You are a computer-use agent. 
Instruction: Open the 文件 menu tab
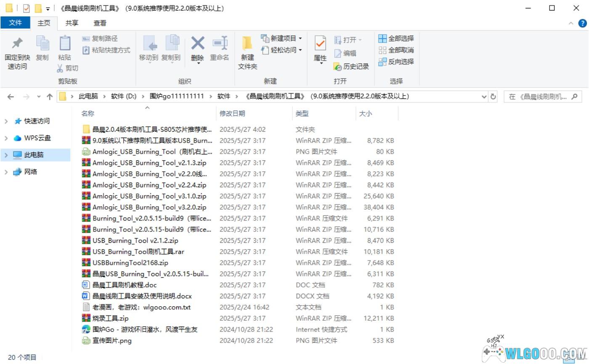coord(15,23)
